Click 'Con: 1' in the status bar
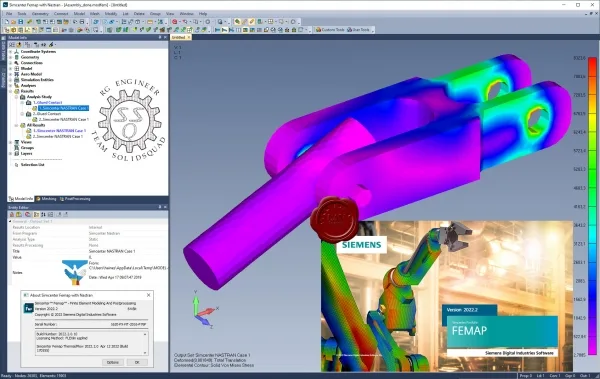This screenshot has width=600, height=379. point(555,376)
